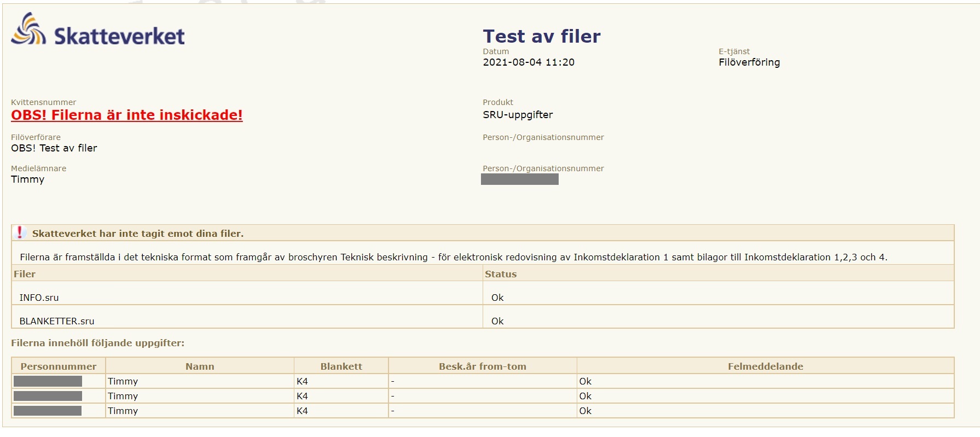Click the Skatteverket logo

[x=98, y=29]
